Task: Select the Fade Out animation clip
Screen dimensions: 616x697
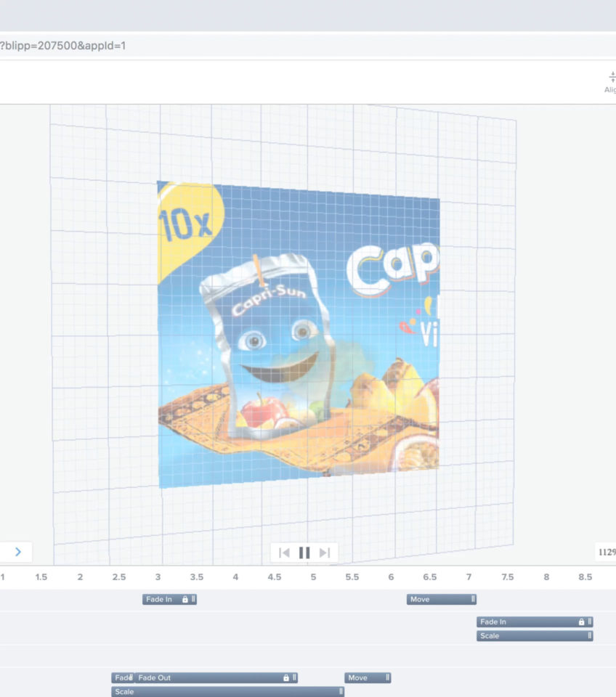Action: click(216, 677)
